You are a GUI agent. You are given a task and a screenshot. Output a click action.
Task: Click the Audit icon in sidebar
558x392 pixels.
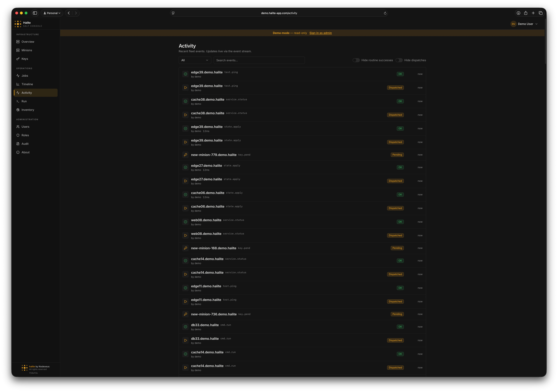(18, 144)
